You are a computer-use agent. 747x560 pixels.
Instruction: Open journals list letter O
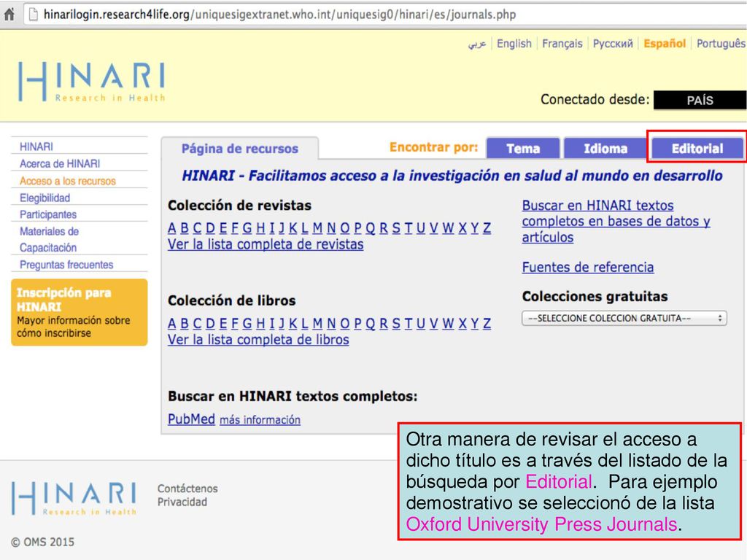344,228
